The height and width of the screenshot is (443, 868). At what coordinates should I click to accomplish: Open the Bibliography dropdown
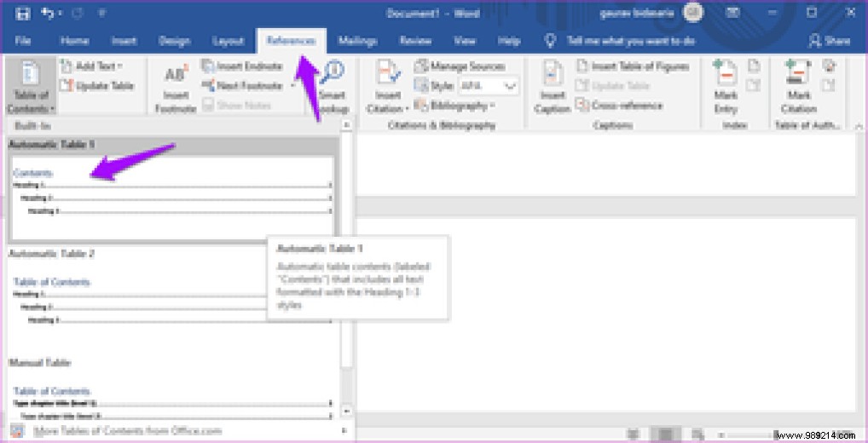coord(455,105)
